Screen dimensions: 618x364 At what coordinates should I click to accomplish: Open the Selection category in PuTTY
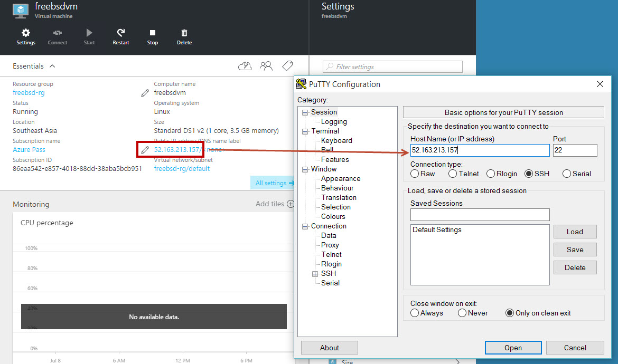(336, 207)
